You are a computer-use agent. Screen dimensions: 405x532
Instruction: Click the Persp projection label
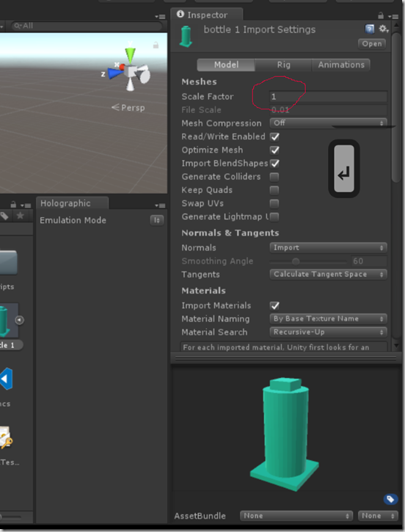coord(128,108)
